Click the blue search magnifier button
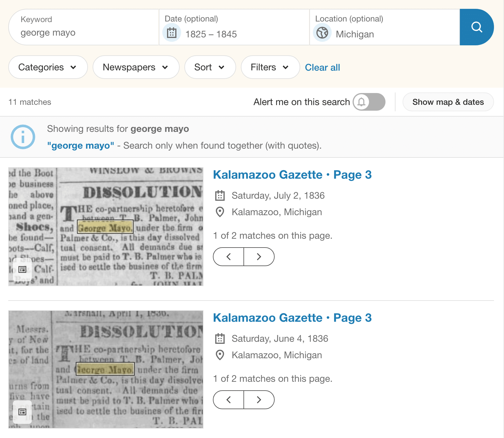 tap(476, 27)
